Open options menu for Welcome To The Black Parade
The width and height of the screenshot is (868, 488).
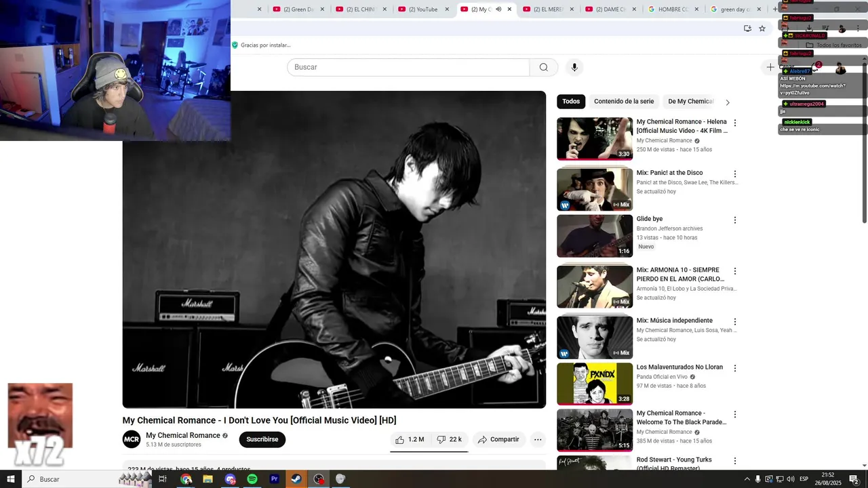(734, 414)
